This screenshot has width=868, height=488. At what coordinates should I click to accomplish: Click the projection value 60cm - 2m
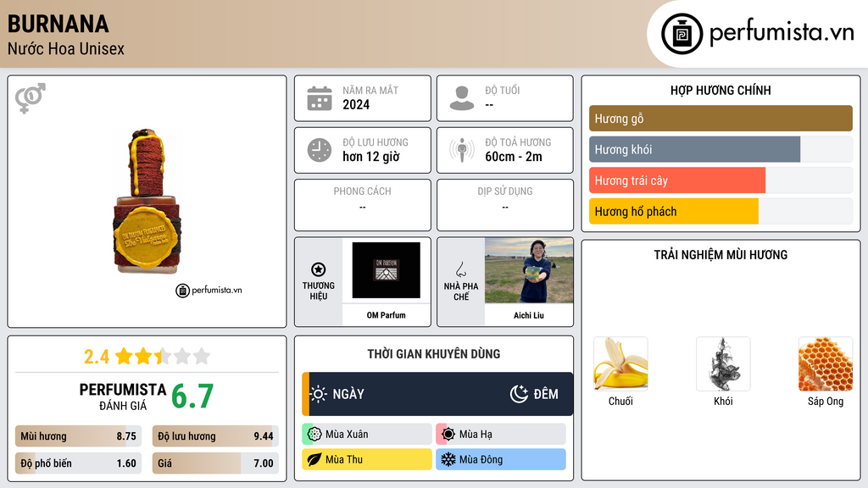click(x=514, y=157)
